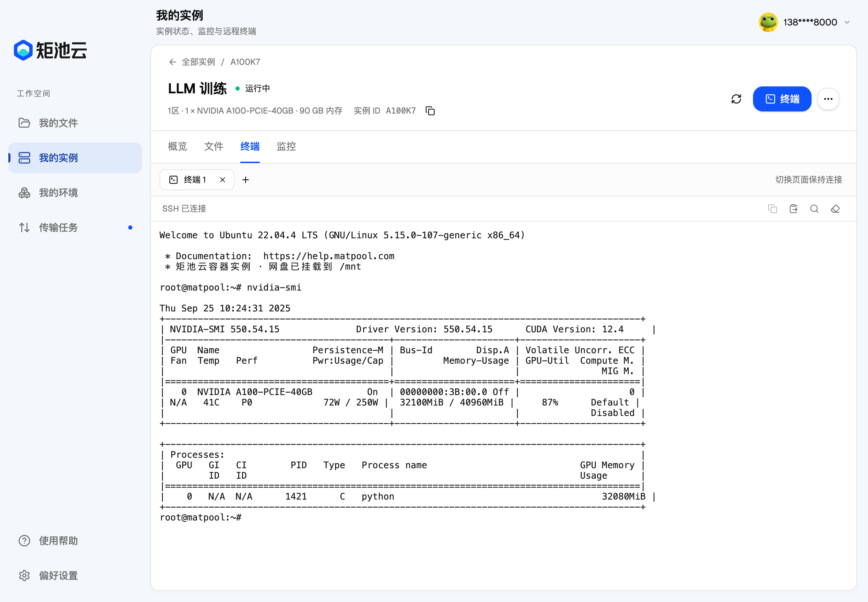Click the SSH 已连接 status text
The height and width of the screenshot is (602, 868).
point(184,209)
